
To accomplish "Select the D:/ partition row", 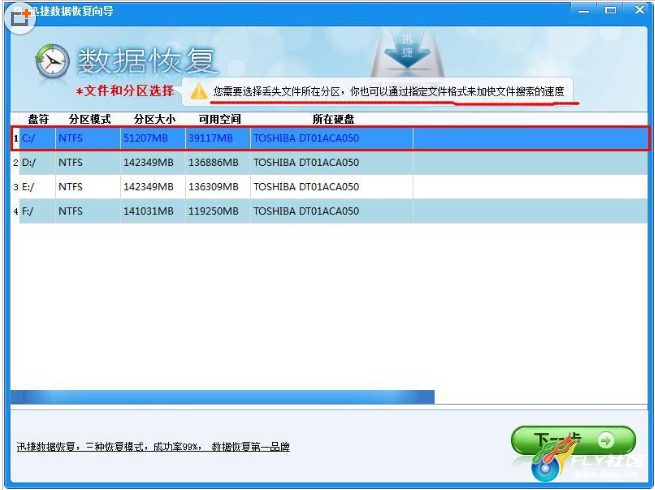I will coord(330,162).
